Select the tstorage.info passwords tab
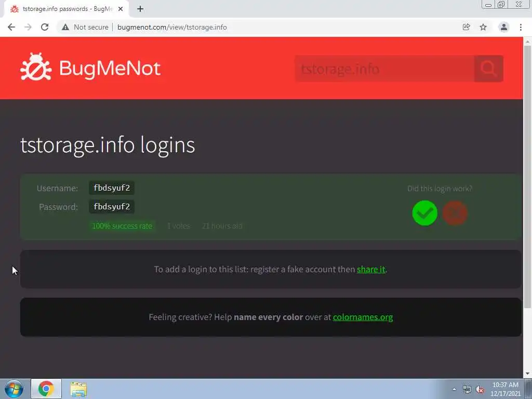The image size is (532, 399). (x=66, y=9)
